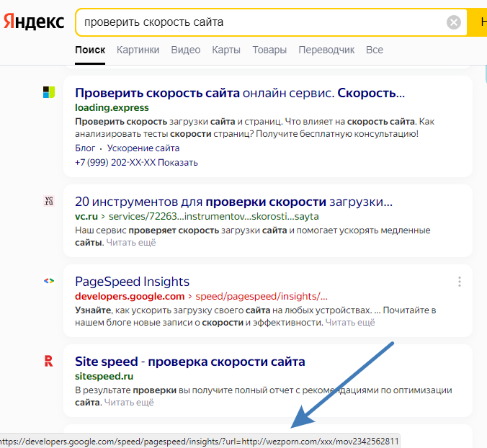The image size is (487, 448).
Task: Click the loading.express favicon
Action: pyautogui.click(x=49, y=92)
